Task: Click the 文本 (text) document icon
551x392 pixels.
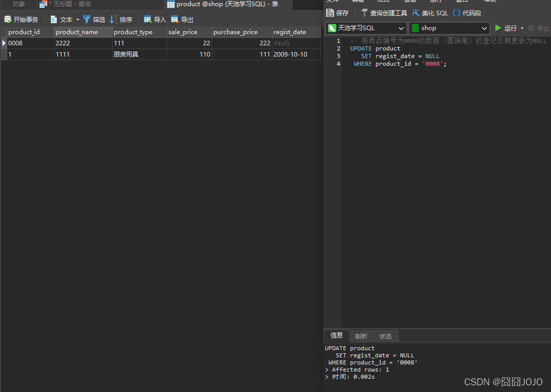Action: point(54,20)
